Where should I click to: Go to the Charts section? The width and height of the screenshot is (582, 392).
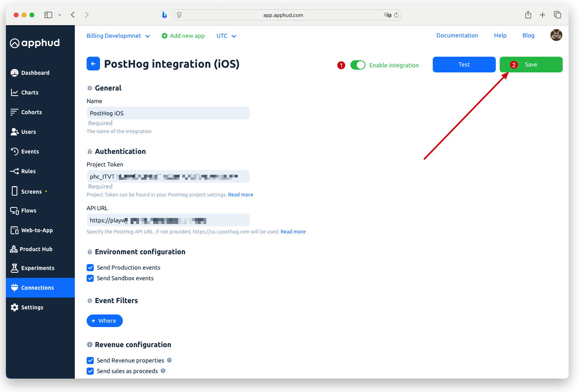tap(40, 92)
